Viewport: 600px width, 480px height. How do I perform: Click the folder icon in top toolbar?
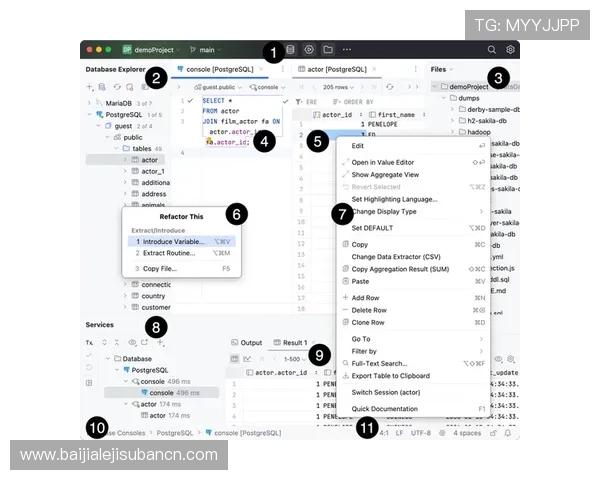pos(327,49)
